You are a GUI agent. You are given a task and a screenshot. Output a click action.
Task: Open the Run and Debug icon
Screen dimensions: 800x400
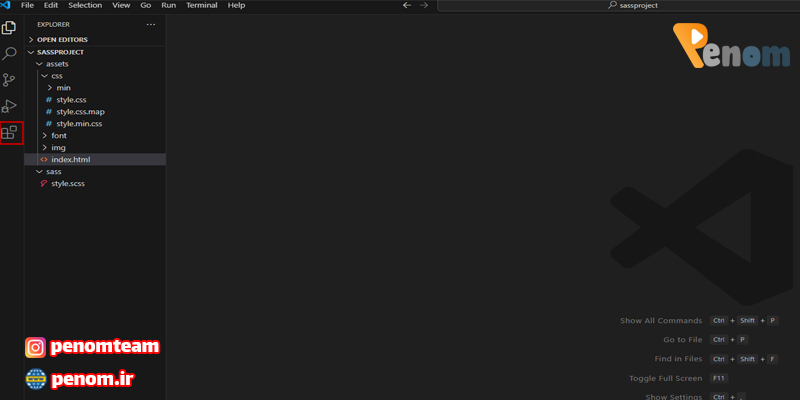[x=11, y=106]
